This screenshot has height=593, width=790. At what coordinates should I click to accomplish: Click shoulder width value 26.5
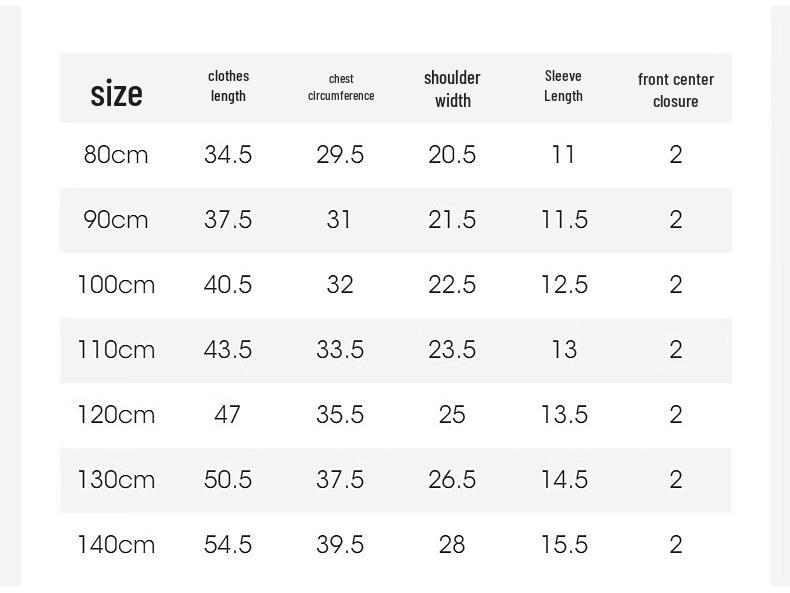point(452,479)
